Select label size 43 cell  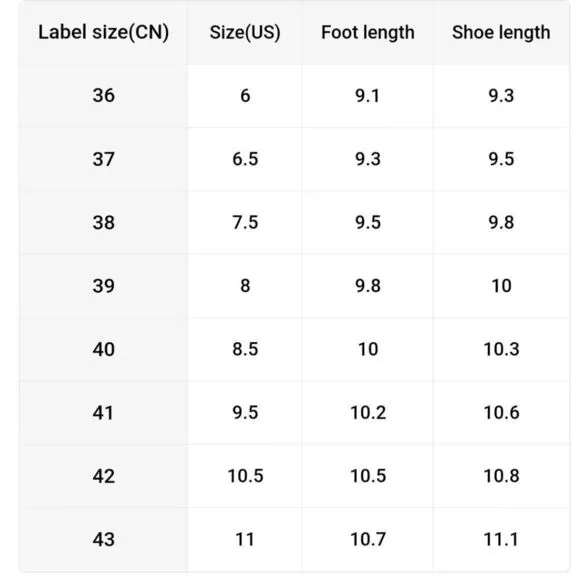click(104, 540)
